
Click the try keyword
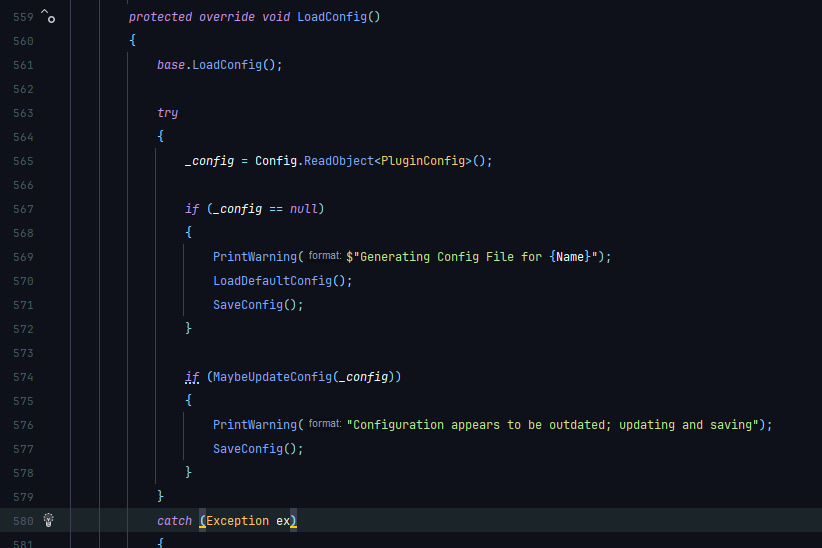168,113
